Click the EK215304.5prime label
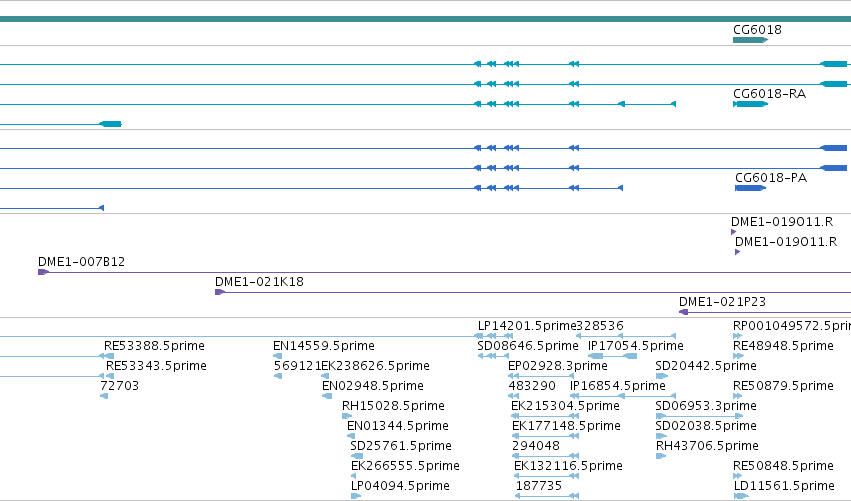The image size is (851, 501). pyautogui.click(x=565, y=406)
